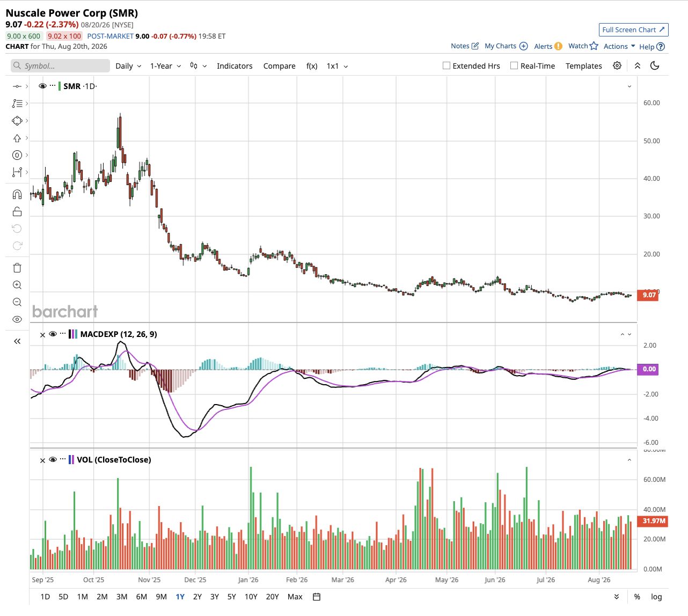The image size is (688, 616).
Task: Enable the Real-Time checkbox
Action: [x=514, y=65]
